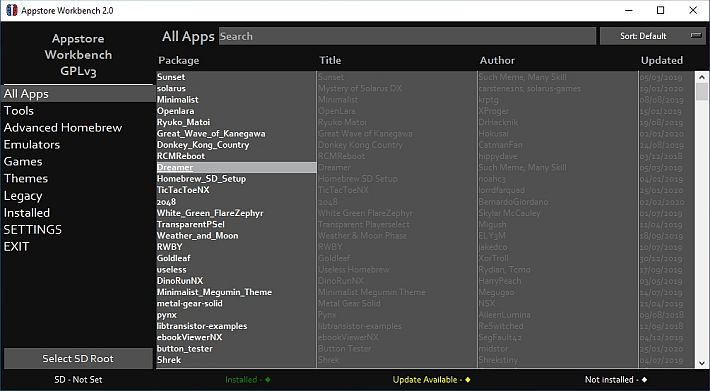710x391 pixels.
Task: Select the Ryuko_Matoi package
Action: point(236,122)
